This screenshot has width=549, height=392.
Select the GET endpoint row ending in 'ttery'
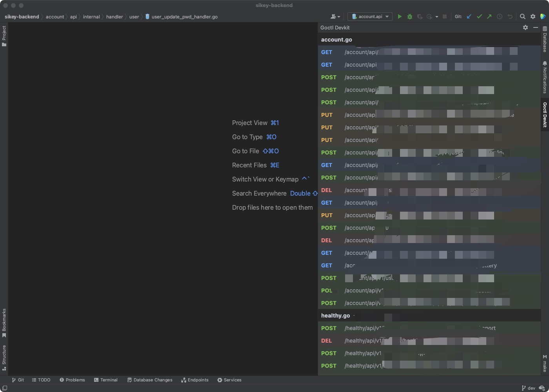[429, 265]
